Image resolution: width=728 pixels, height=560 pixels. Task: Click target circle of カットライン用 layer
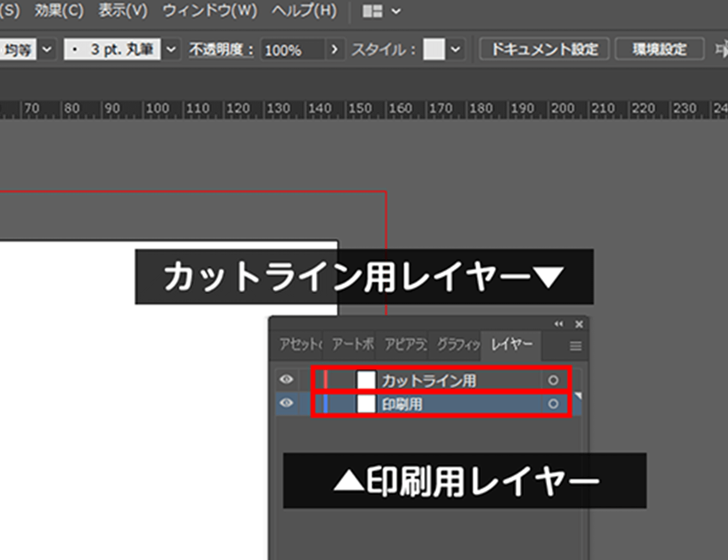[x=553, y=380]
